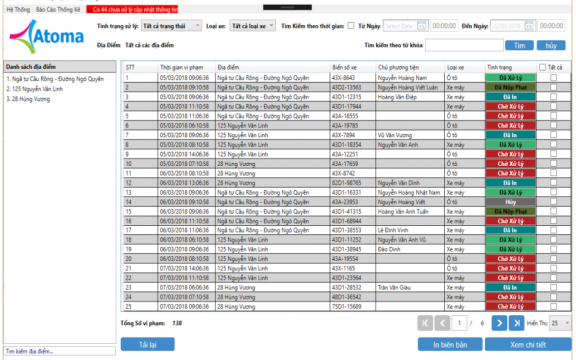Click the red unprocessed-updates notification
Image resolution: width=576 pixels, height=360 pixels.
132,9
